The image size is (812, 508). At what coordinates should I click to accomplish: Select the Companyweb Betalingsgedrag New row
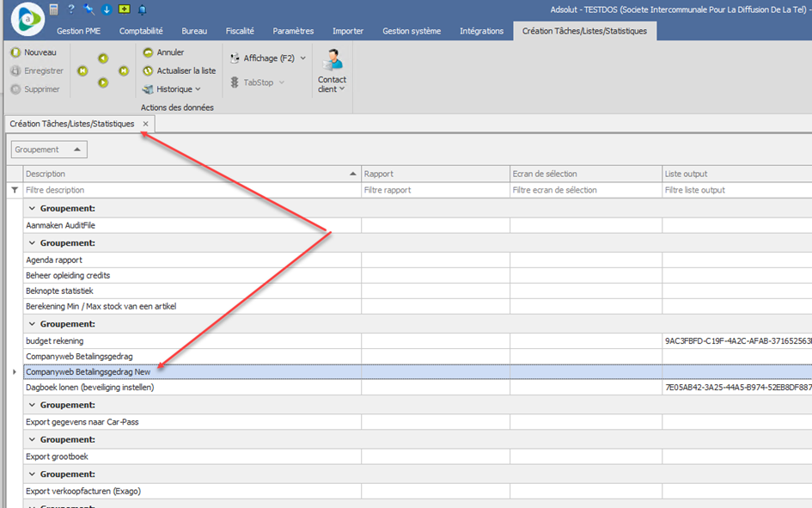418,372
